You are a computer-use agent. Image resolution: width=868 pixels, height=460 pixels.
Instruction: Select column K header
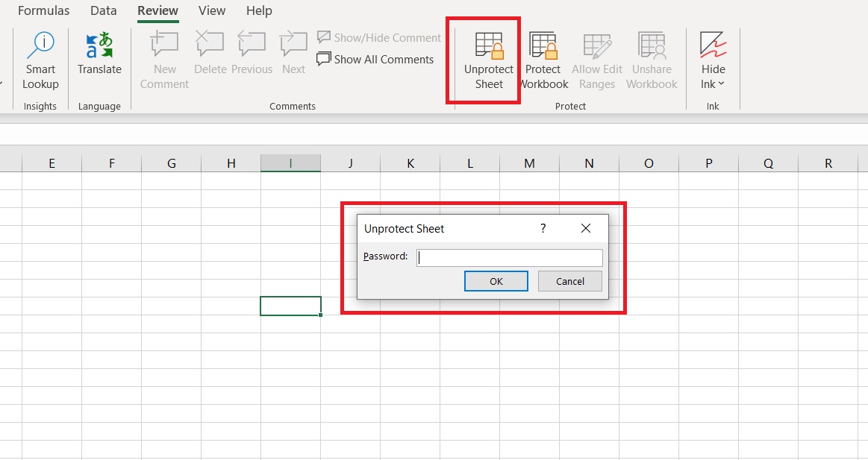[x=410, y=163]
